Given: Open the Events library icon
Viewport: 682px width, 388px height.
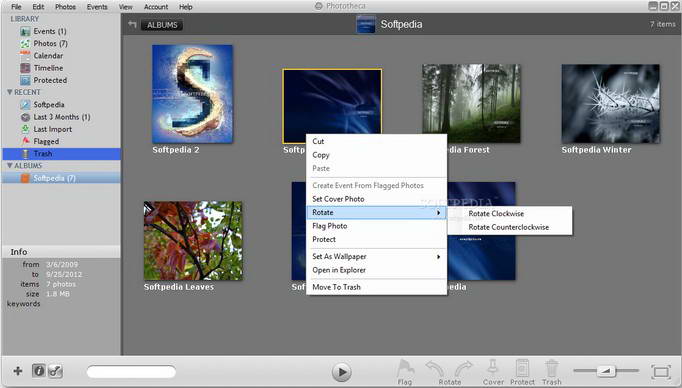Looking at the screenshot, I should [x=25, y=31].
